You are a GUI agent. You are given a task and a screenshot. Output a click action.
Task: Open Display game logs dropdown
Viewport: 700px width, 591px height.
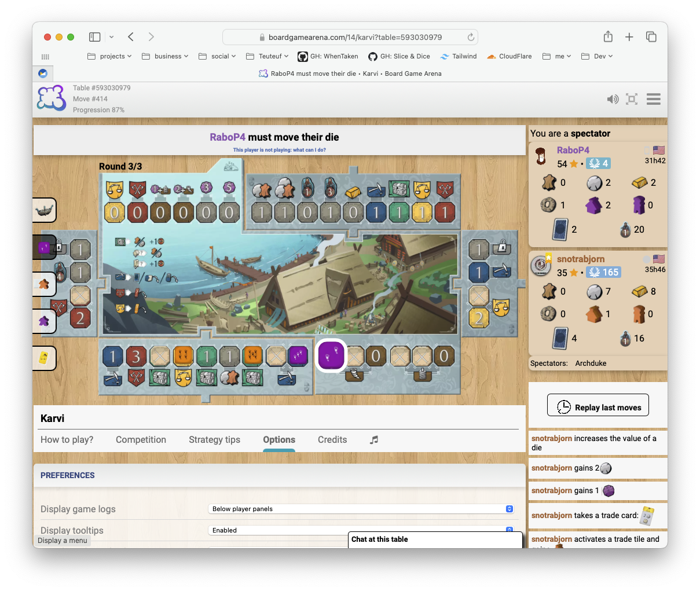tap(361, 509)
